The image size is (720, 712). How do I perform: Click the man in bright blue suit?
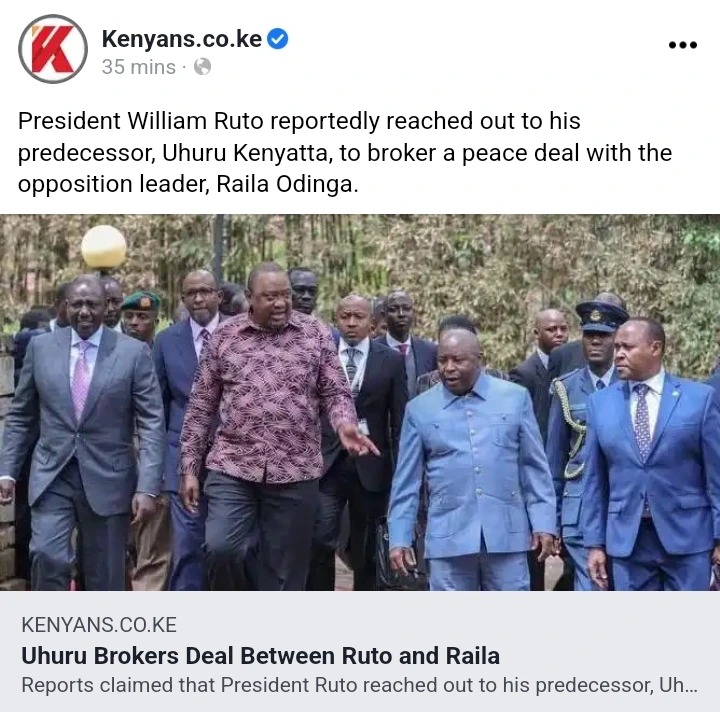point(652,459)
